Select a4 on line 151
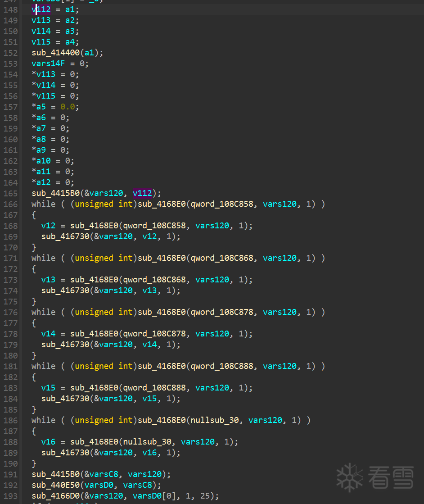Screen dimensions: 424x504 point(70,42)
